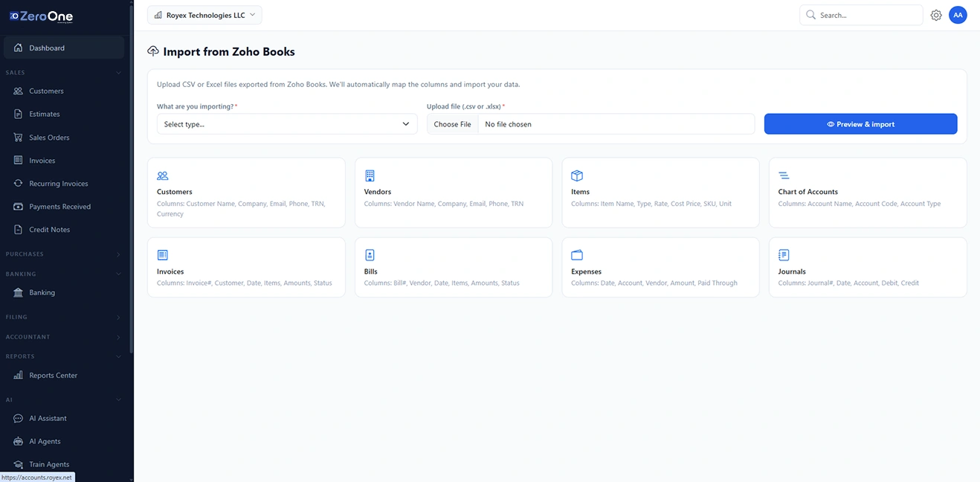This screenshot has width=980, height=482.
Task: Click the Sales Orders cart icon
Action: (18, 138)
